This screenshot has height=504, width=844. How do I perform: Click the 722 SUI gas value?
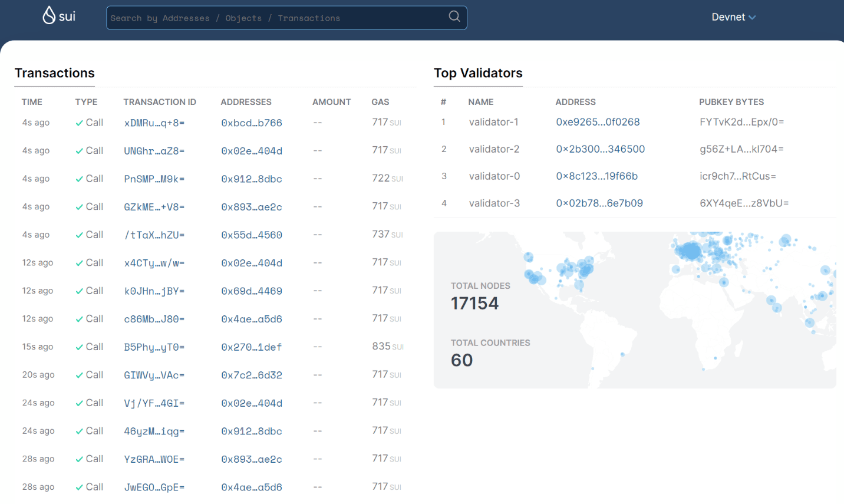(x=387, y=178)
